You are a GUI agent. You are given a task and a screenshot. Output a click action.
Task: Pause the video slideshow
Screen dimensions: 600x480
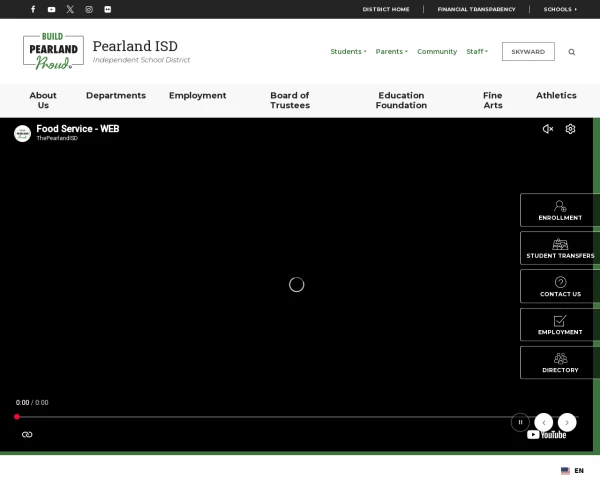(x=520, y=422)
